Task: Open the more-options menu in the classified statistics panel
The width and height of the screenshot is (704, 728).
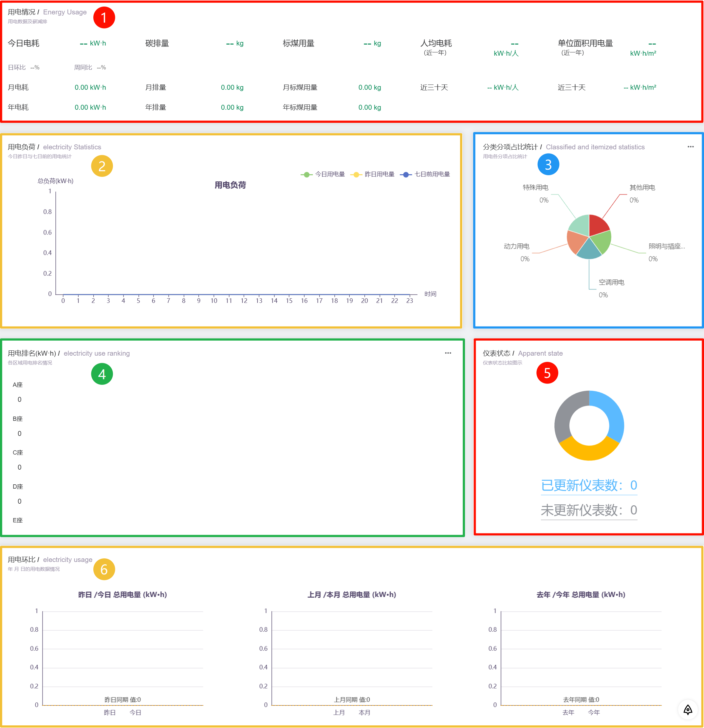Action: 690,147
